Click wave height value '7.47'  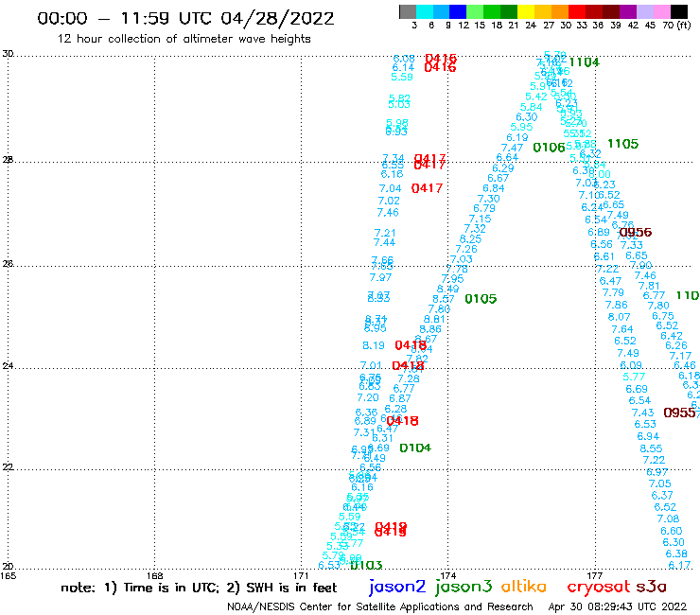click(512, 148)
